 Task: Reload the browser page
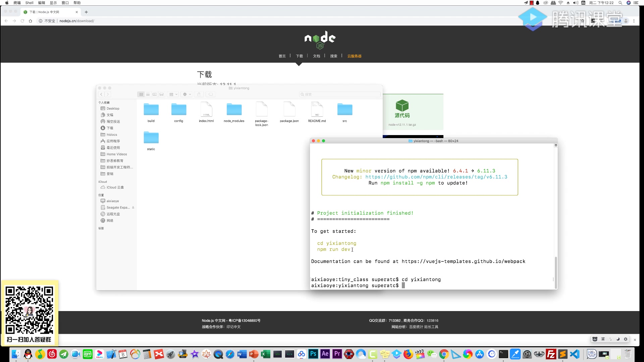coord(22,21)
